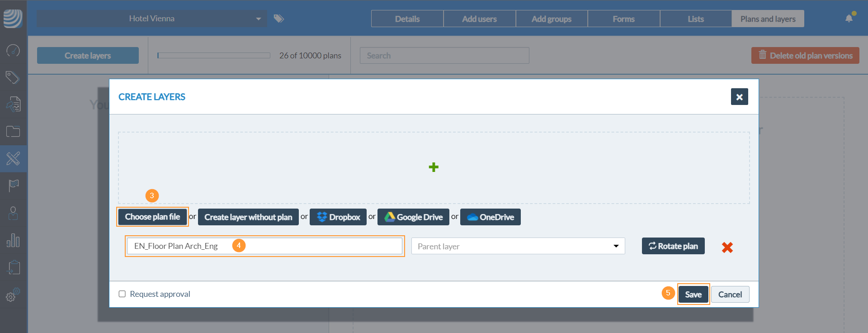Click the plans usage progress bar
The image size is (868, 333).
[213, 56]
